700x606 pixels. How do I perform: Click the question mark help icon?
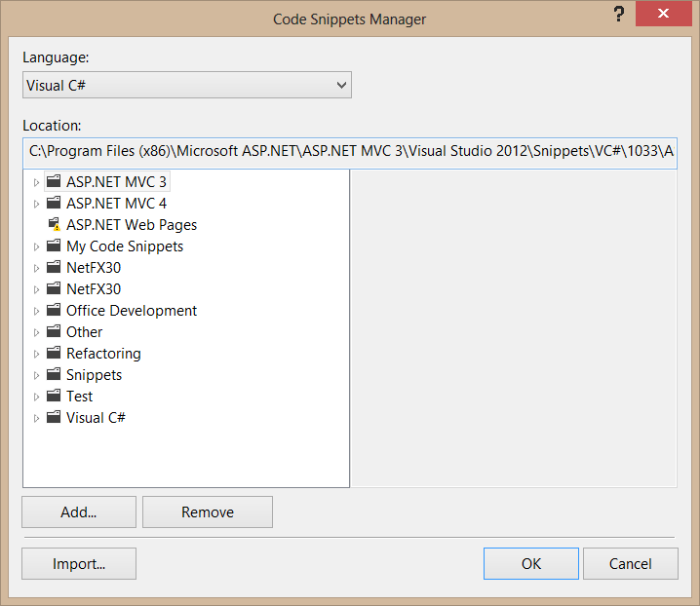tap(618, 15)
